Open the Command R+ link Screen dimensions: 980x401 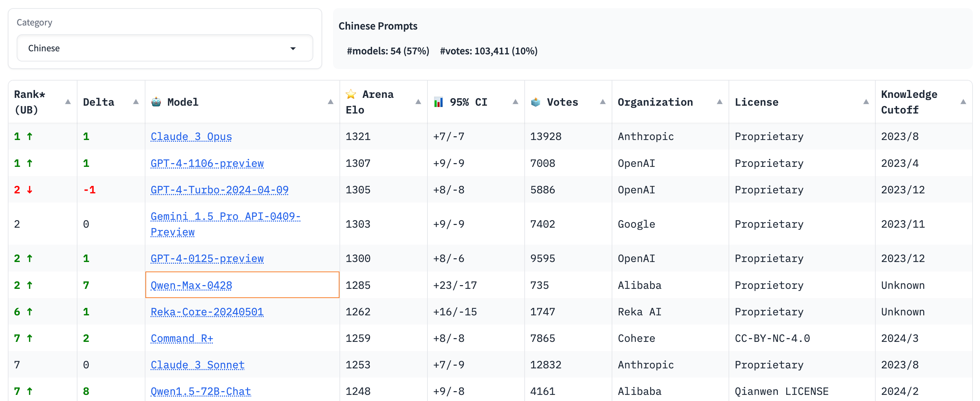[x=182, y=338]
